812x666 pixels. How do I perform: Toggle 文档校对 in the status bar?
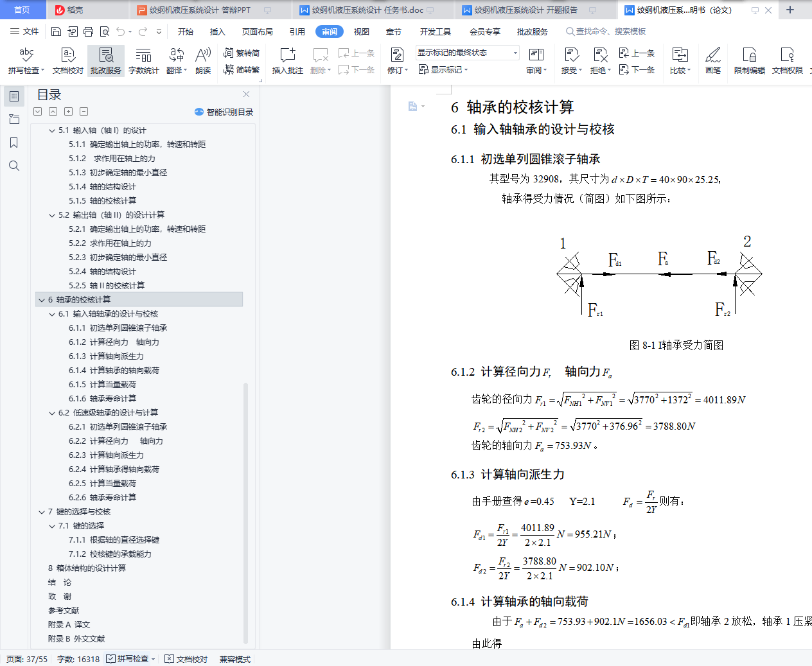[186, 659]
